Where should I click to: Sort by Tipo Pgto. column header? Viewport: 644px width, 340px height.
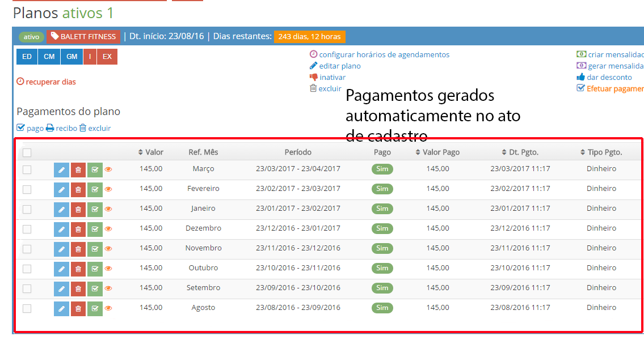[x=601, y=152]
